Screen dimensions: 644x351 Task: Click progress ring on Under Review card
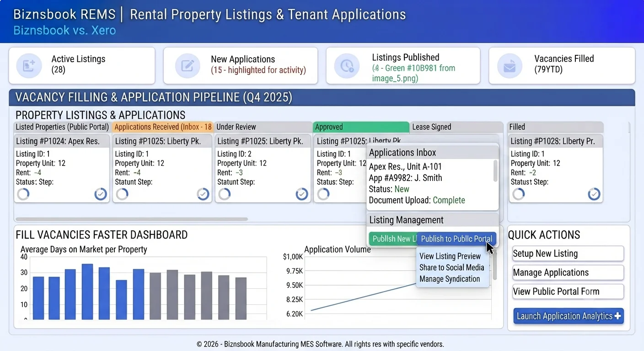[224, 194]
